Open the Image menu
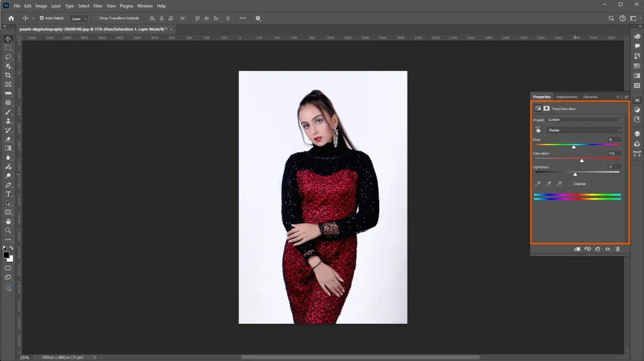Image resolution: width=644 pixels, height=361 pixels. tap(41, 6)
